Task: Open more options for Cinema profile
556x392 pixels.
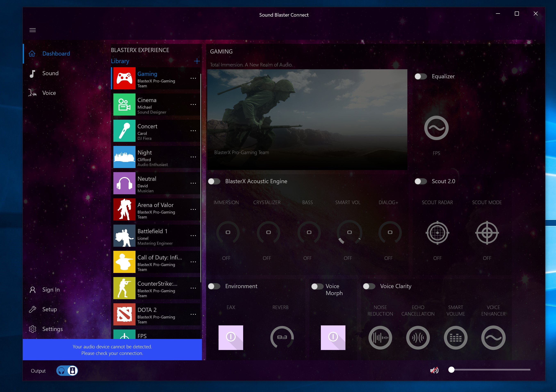Action: (x=193, y=105)
